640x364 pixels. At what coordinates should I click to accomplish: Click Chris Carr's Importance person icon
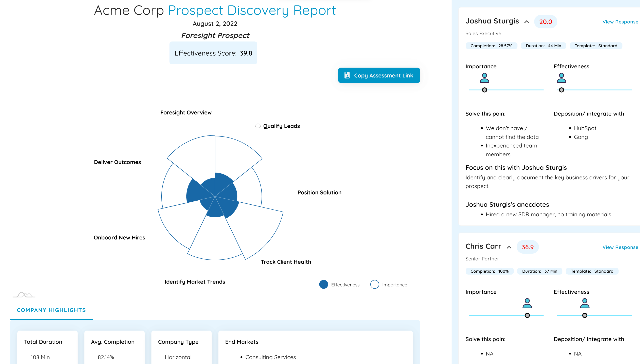[x=527, y=303]
